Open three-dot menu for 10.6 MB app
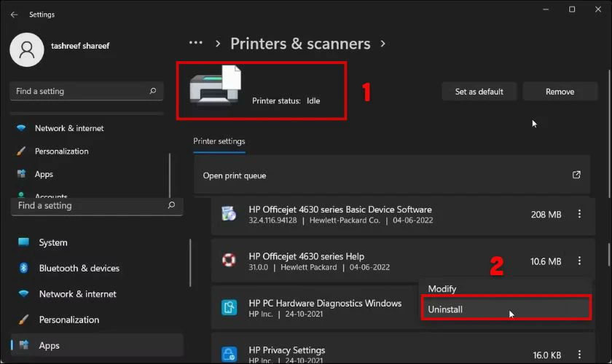The image size is (612, 364). click(579, 261)
